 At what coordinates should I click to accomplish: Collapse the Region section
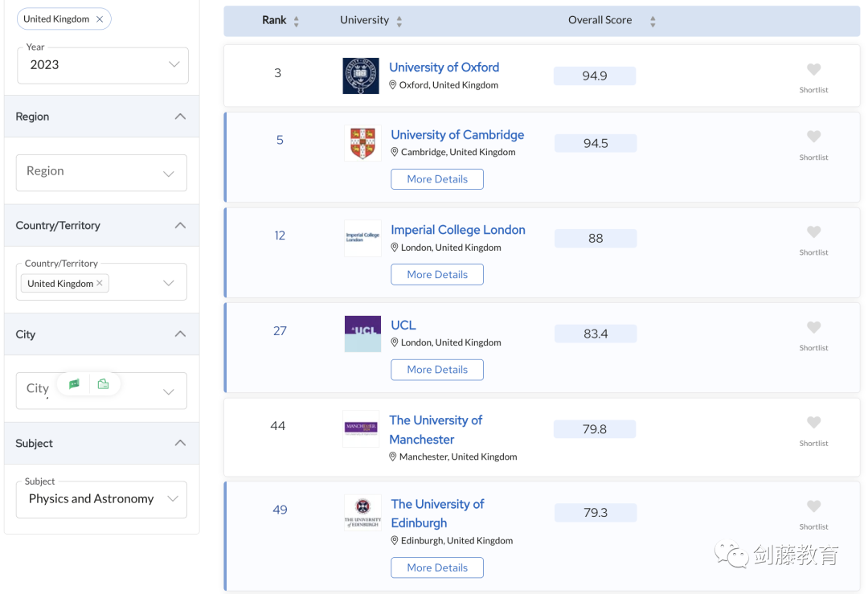coord(180,117)
